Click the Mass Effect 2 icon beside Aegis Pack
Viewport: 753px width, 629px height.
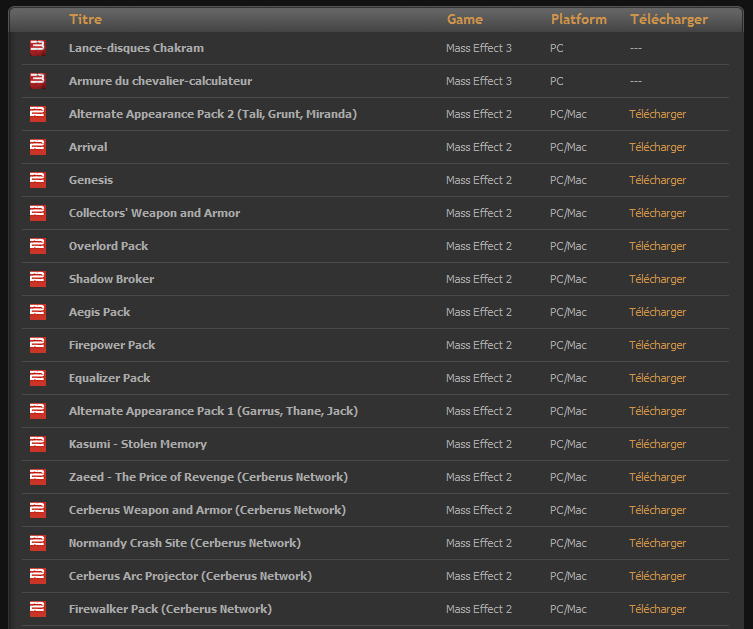38,312
